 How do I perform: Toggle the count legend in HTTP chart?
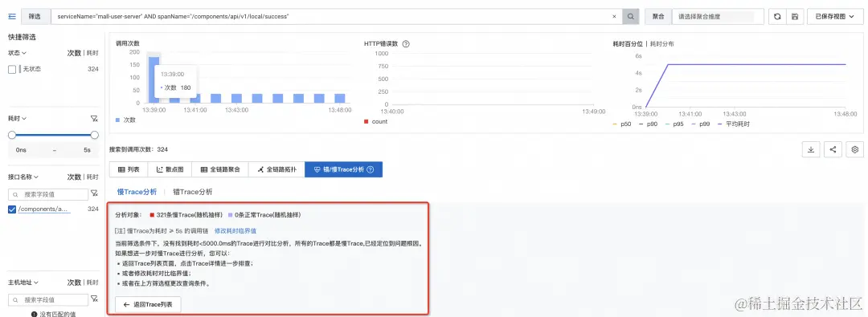click(x=376, y=121)
